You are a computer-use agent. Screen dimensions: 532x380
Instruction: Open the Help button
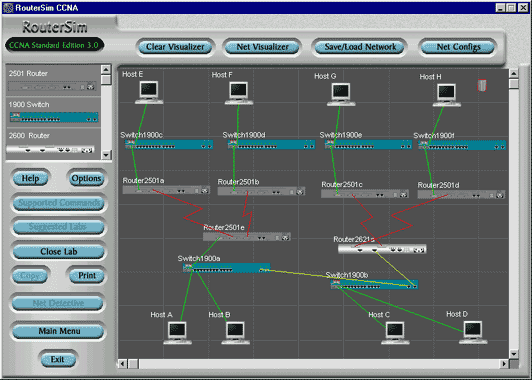coord(31,178)
